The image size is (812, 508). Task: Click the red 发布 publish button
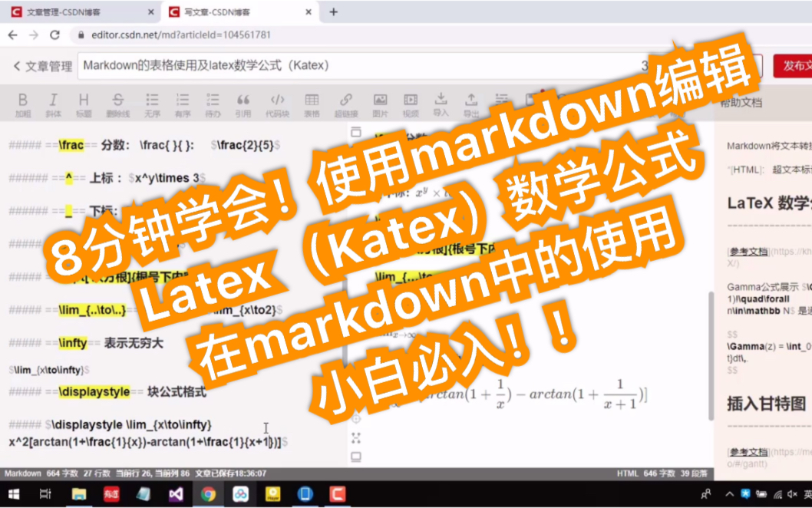797,66
